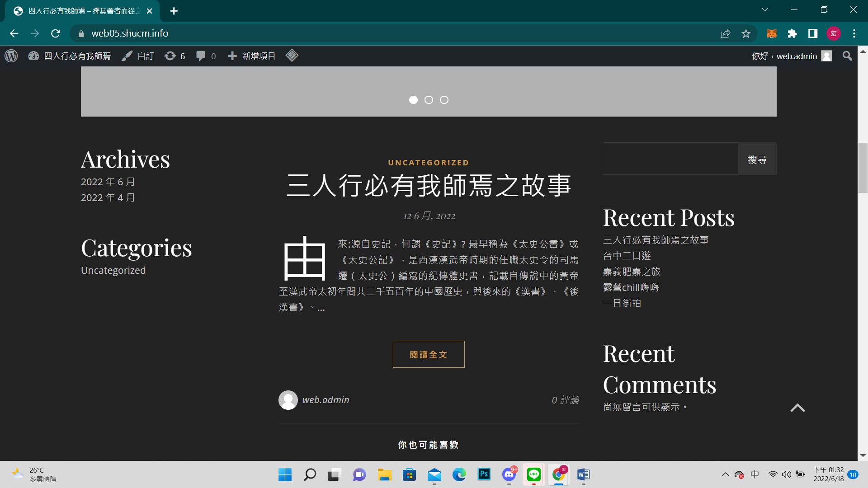Click the diamond plugin icon in the admin bar
Image resolution: width=868 pixels, height=488 pixels.
[x=292, y=56]
